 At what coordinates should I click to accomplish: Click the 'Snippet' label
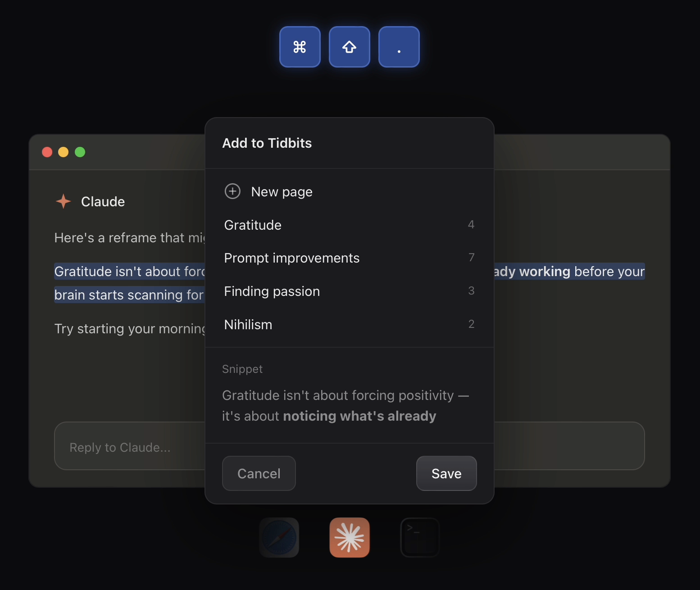click(242, 369)
